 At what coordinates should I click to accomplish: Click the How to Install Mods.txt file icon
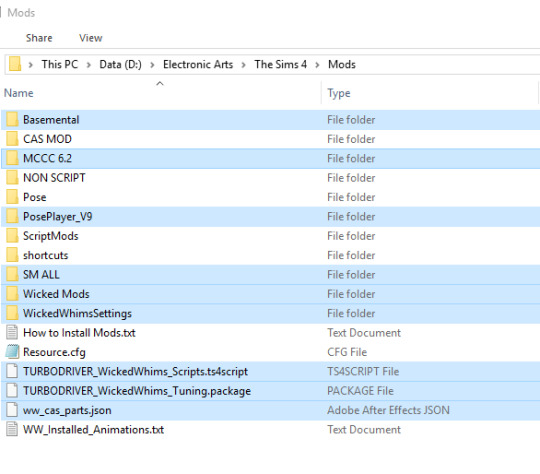(12, 332)
